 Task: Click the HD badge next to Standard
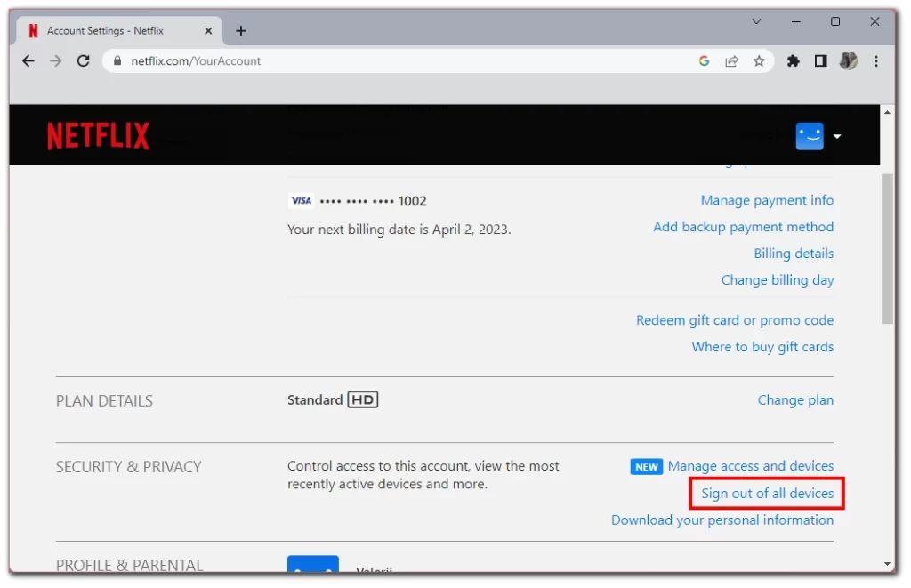[x=363, y=399]
